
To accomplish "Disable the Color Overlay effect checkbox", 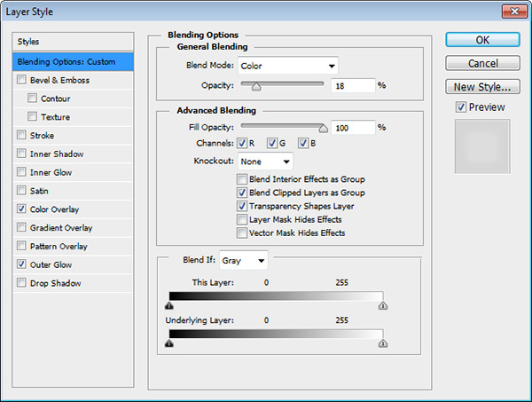I will pyautogui.click(x=20, y=209).
